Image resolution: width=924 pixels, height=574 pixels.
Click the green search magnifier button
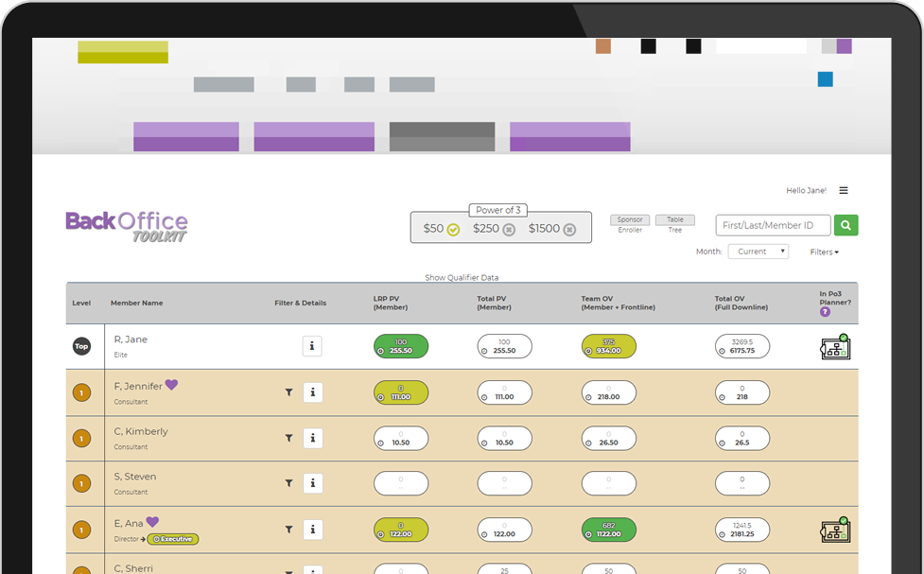pyautogui.click(x=846, y=225)
